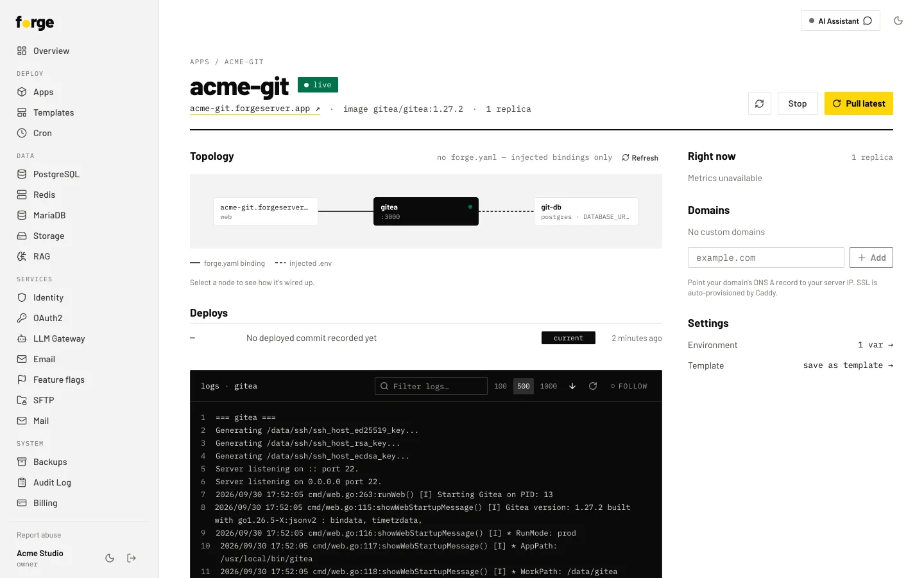Reload logs with the circular arrow icon
Image resolution: width=924 pixels, height=578 pixels.
pyautogui.click(x=593, y=386)
